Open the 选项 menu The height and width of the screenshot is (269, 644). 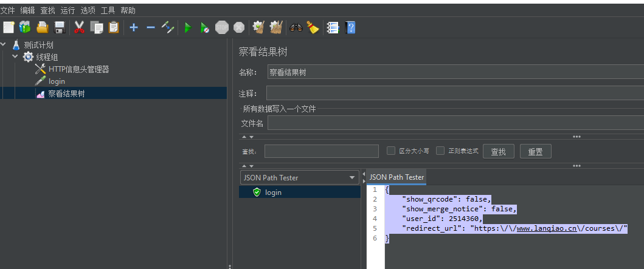[x=88, y=10]
